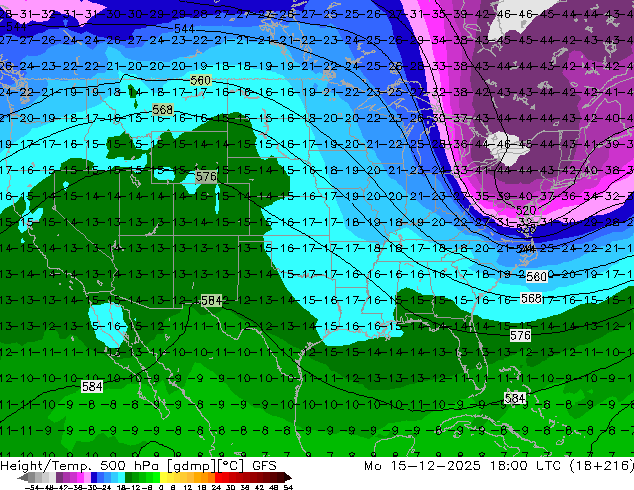Click the '18:00 UTC' time text
Screen dimensions: 634x490
526,466
